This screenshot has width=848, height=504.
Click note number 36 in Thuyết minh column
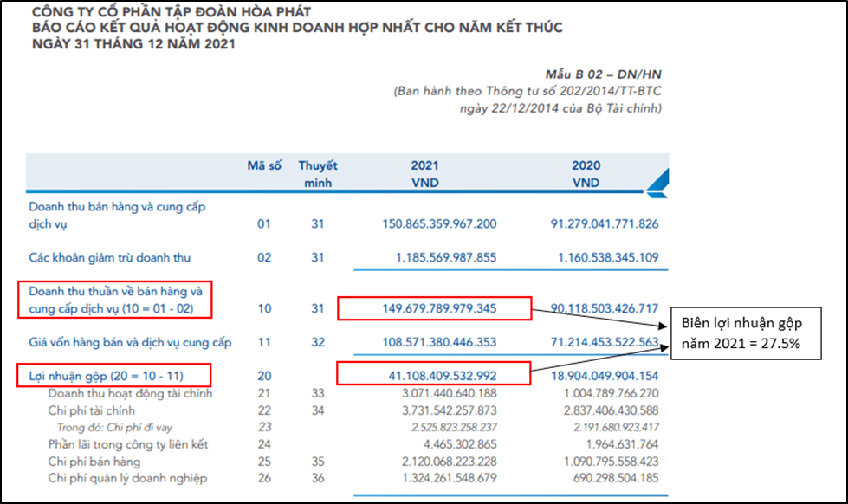click(318, 478)
